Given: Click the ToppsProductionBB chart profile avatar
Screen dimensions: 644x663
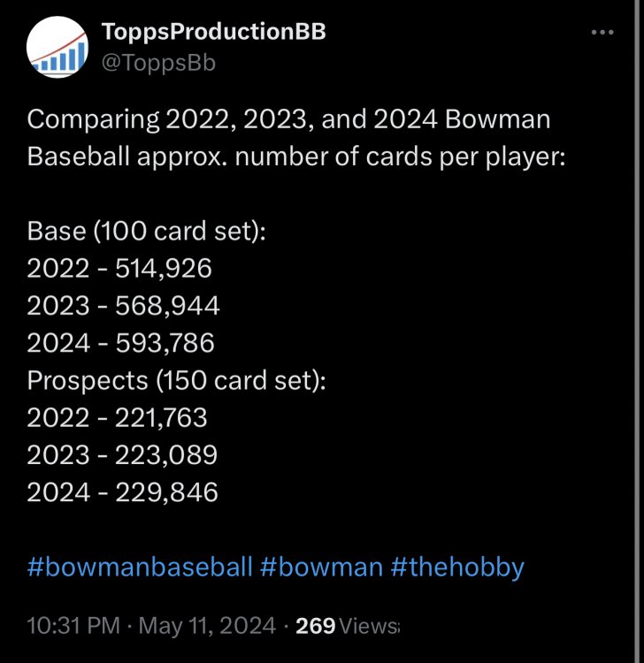Looking at the screenshot, I should coord(57,47).
